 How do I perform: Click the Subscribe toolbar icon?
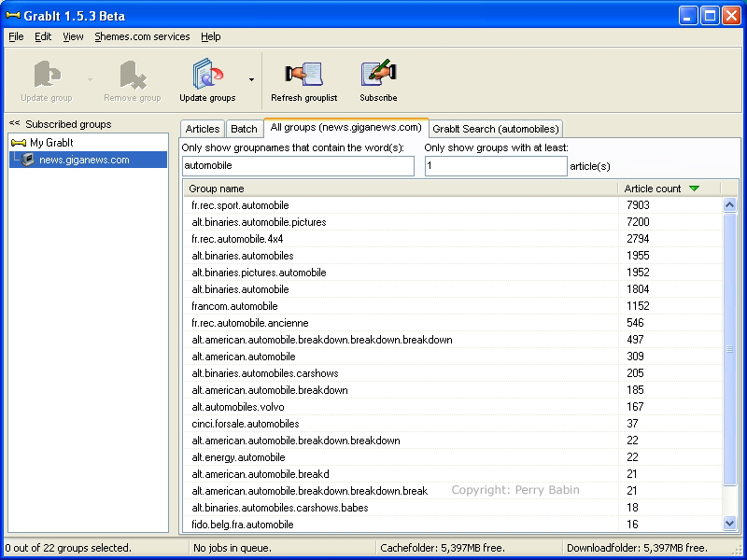click(x=378, y=73)
